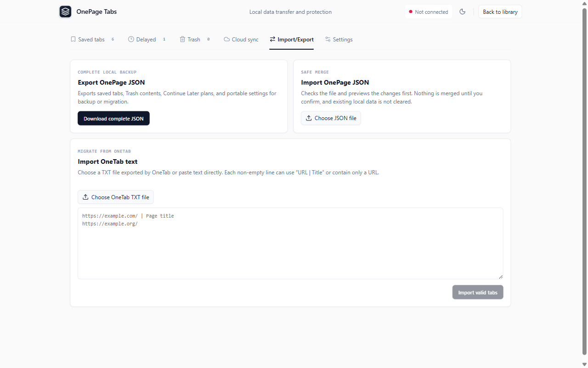Click Download complete JSON button
The height and width of the screenshot is (368, 588).
[x=113, y=118]
